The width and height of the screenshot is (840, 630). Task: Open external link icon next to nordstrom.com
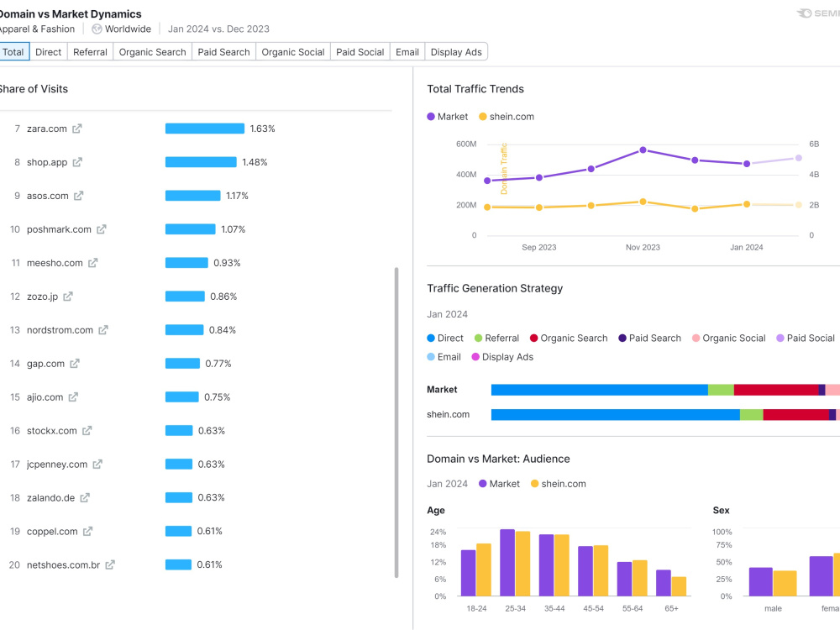[x=103, y=330]
